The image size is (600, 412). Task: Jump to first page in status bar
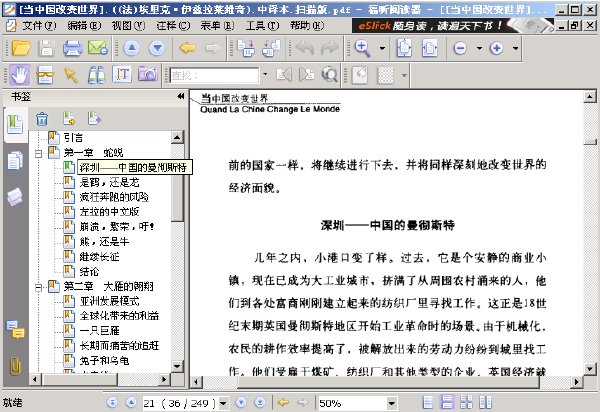pyautogui.click(x=112, y=402)
